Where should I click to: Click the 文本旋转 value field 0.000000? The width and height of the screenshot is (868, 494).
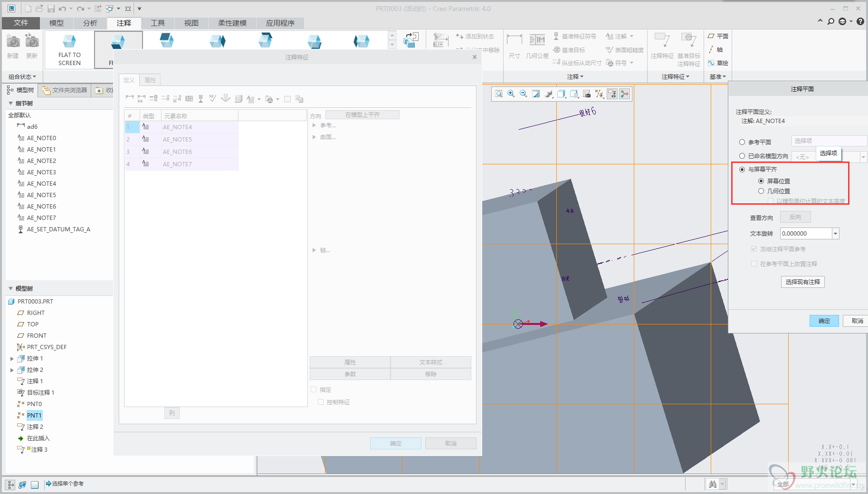(806, 234)
